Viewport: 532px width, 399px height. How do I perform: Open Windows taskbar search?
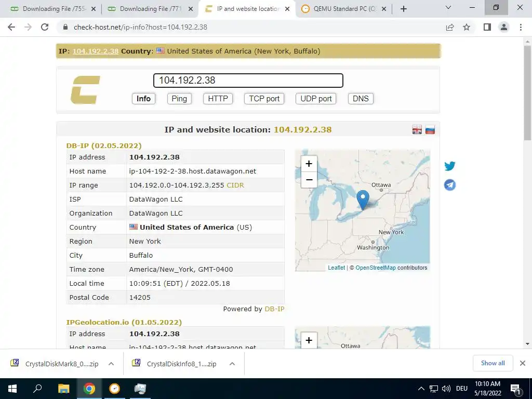point(37,389)
